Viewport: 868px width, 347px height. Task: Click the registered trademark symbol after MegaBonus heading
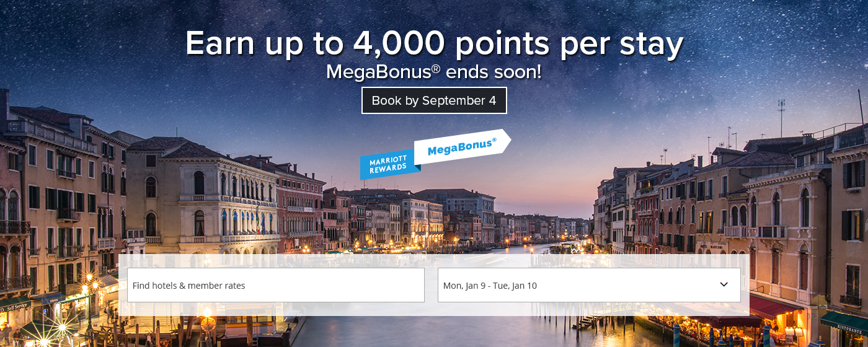coord(436,68)
